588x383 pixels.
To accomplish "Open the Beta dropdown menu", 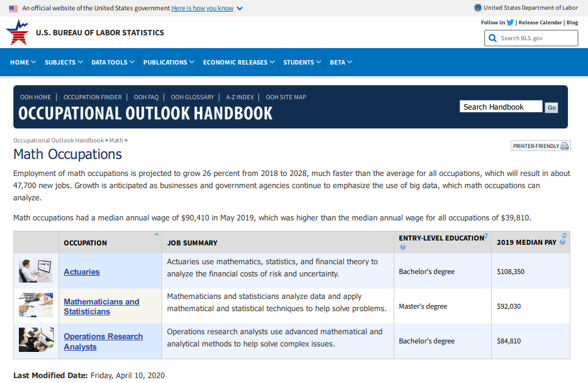I will click(x=341, y=62).
